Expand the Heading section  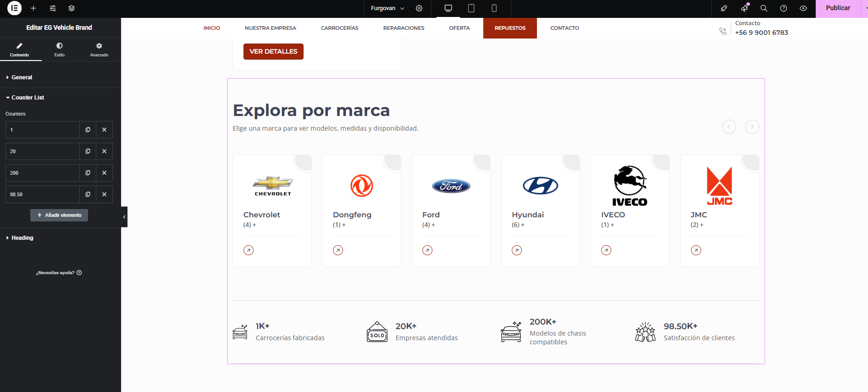[61, 238]
